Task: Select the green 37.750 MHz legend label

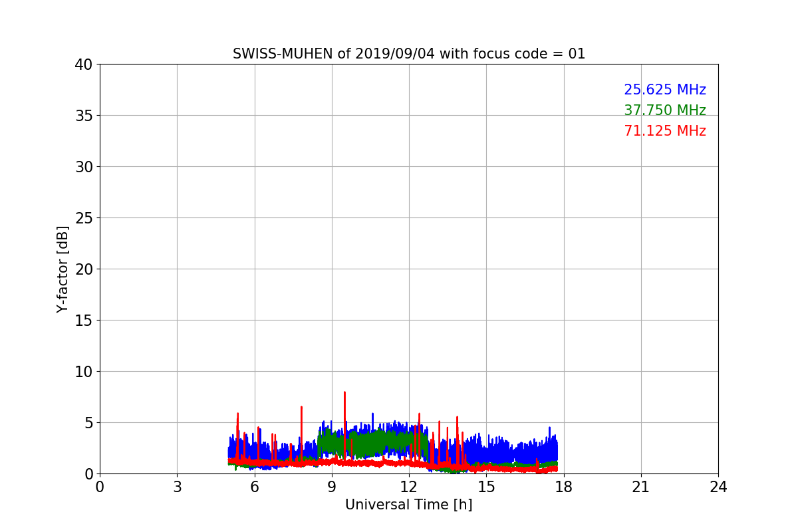Action: point(665,110)
